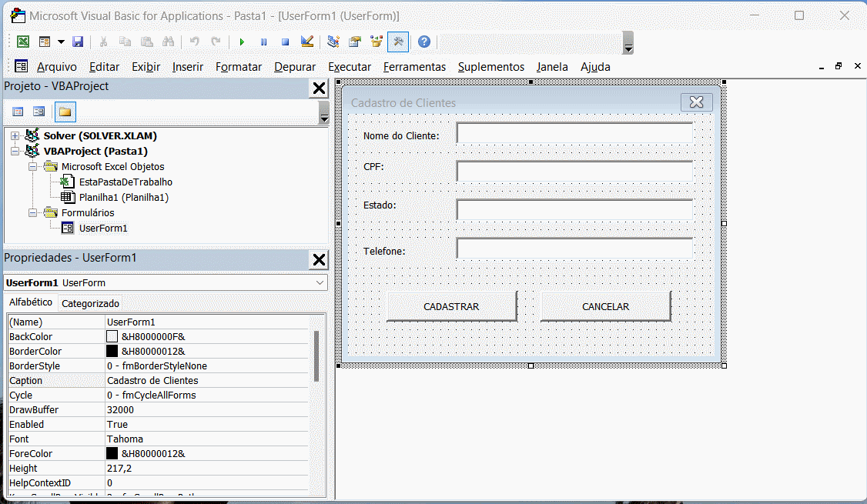
Task: Click View Code icon in Project panel
Action: tap(18, 112)
